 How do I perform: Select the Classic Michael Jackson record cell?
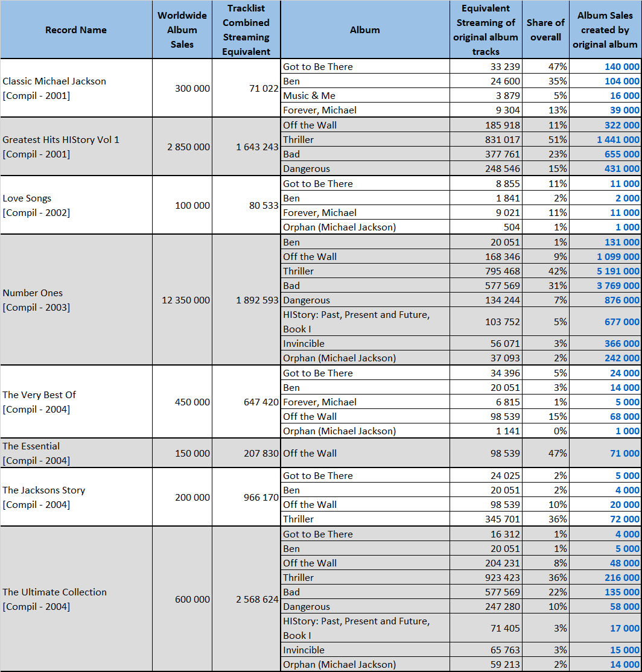click(x=76, y=88)
